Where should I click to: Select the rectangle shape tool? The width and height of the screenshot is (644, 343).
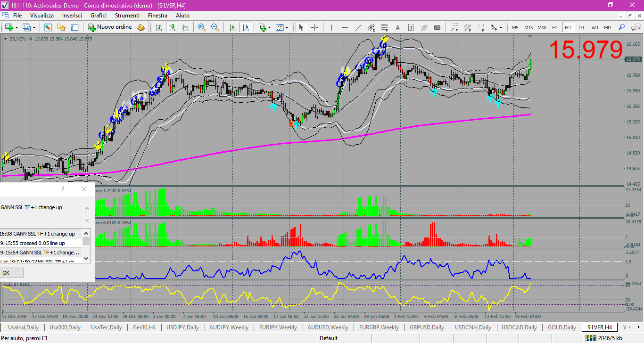coord(437,27)
